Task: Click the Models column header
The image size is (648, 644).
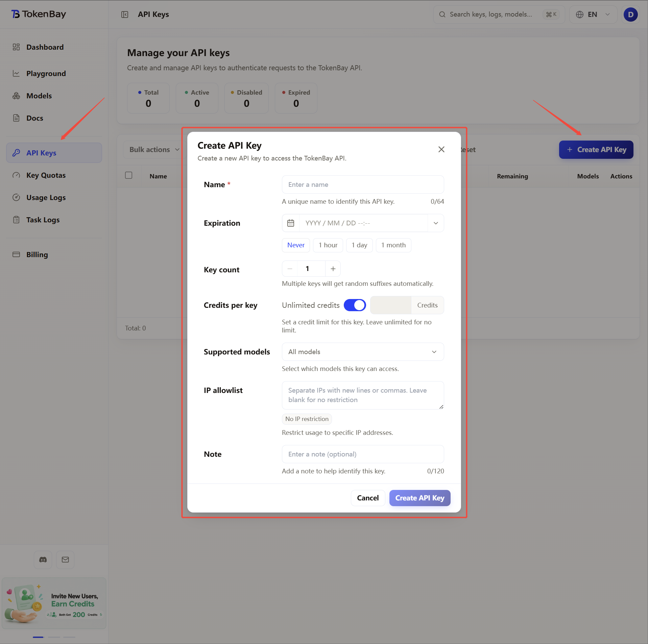Action: pos(588,176)
